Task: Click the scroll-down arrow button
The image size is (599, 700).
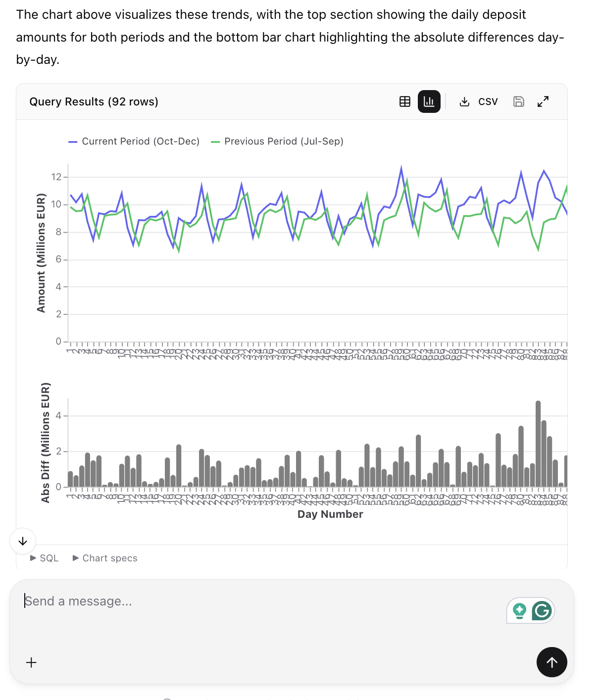Action: (x=23, y=541)
